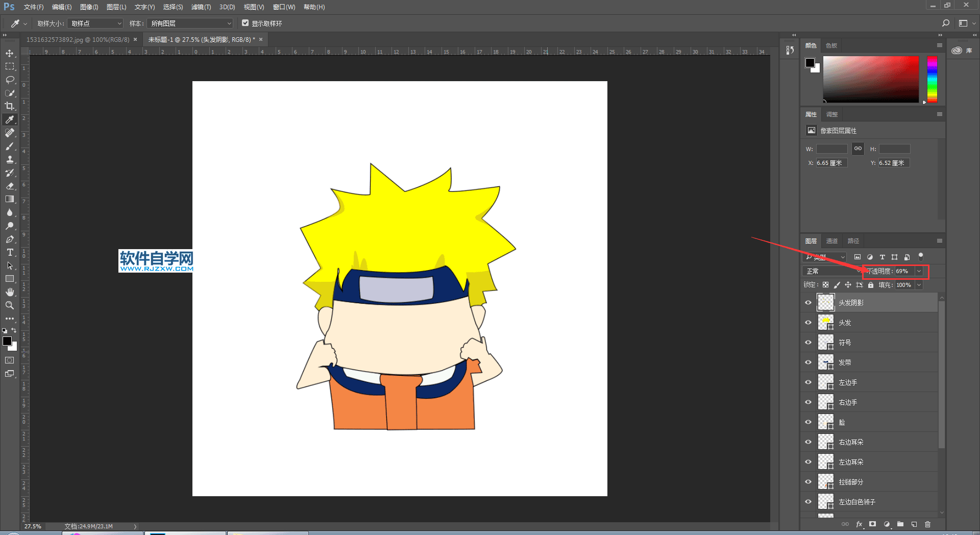Switch to the 通道 tab
Screen dimensions: 980x535
coord(832,241)
